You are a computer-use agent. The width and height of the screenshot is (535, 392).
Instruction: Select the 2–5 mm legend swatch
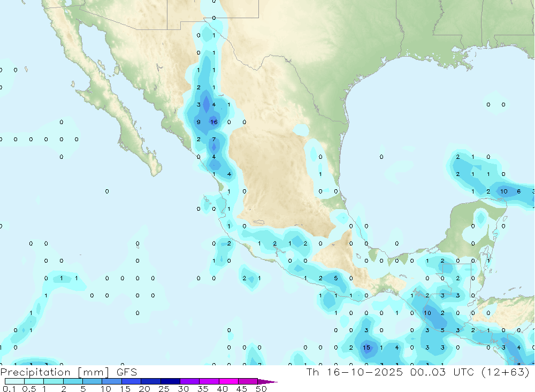click(73, 381)
